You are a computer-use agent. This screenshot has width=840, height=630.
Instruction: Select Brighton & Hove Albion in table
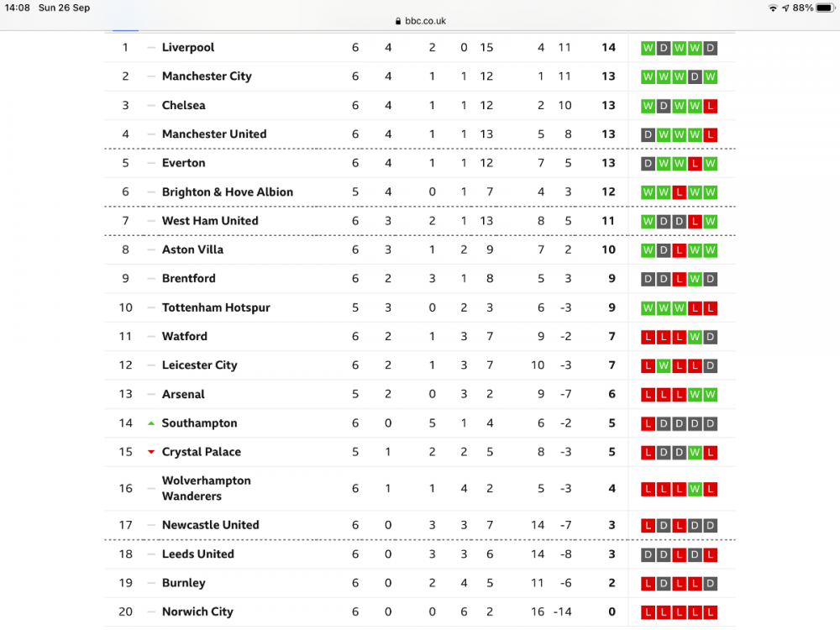coord(228,192)
